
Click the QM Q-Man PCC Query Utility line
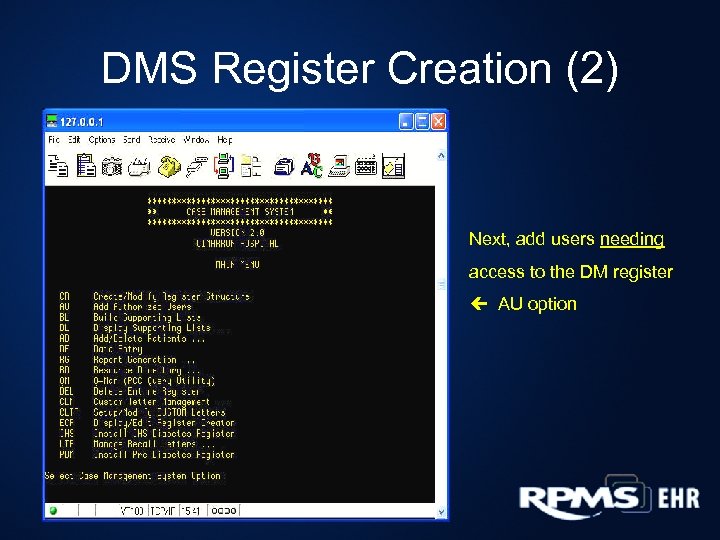[137, 381]
